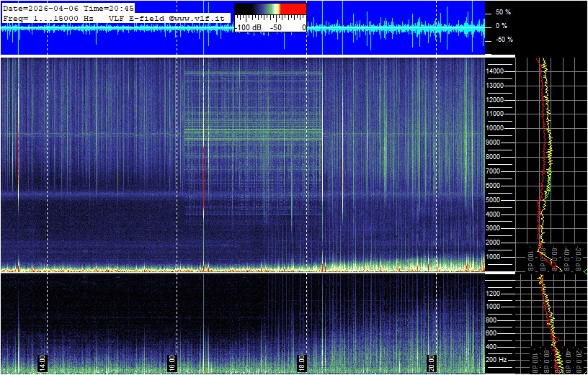Click the Date=2026-04-06 Time=20:45 header text
Viewport: 588px width, 375px height.
click(68, 9)
